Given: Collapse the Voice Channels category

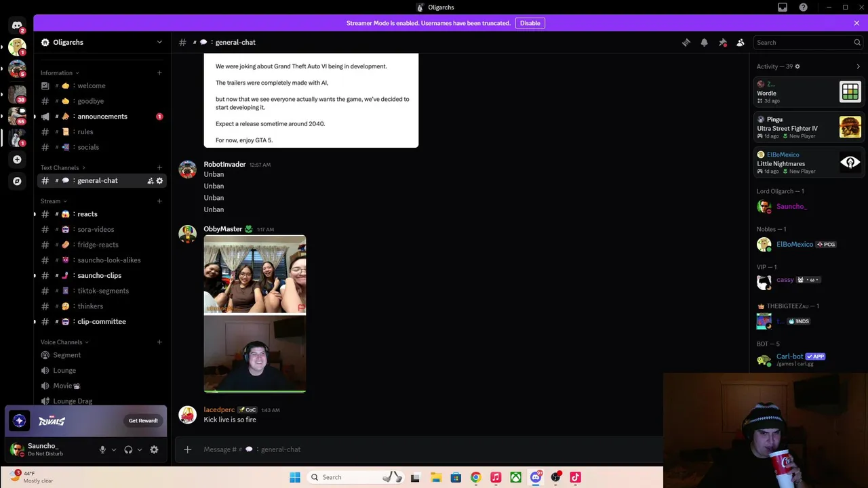Looking at the screenshot, I should (x=64, y=342).
